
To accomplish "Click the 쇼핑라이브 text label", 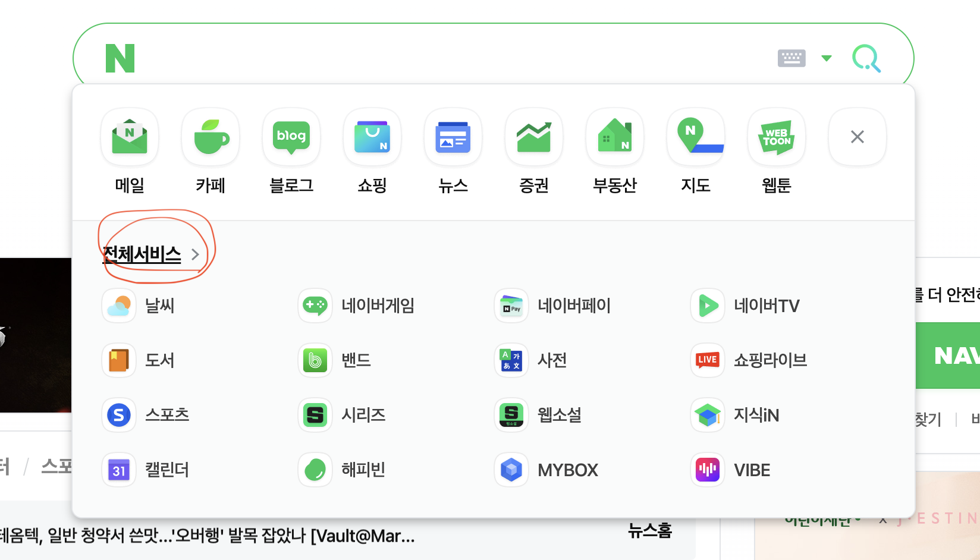I will [x=771, y=360].
